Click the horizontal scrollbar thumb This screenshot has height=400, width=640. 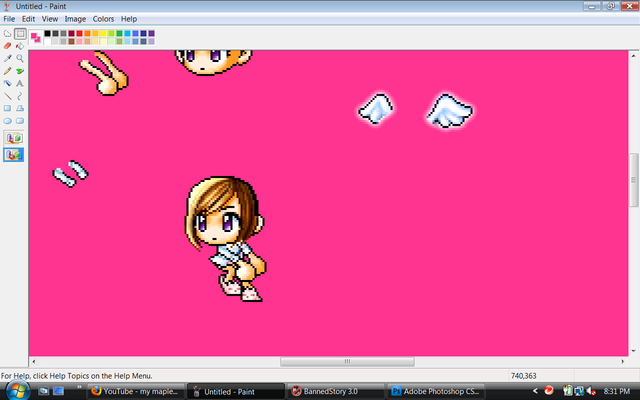pos(347,362)
